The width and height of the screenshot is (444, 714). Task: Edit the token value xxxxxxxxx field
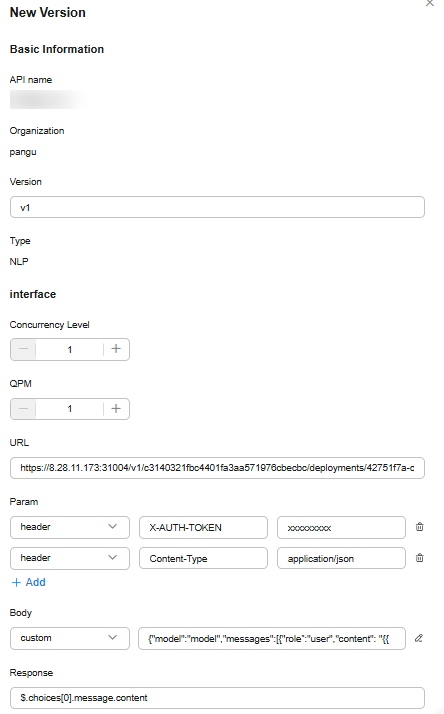coord(341,527)
